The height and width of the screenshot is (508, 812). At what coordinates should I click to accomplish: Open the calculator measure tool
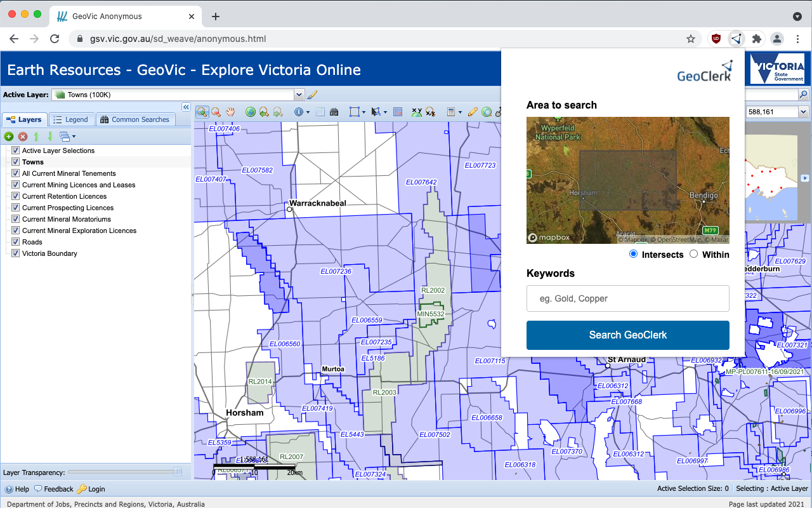(x=451, y=112)
